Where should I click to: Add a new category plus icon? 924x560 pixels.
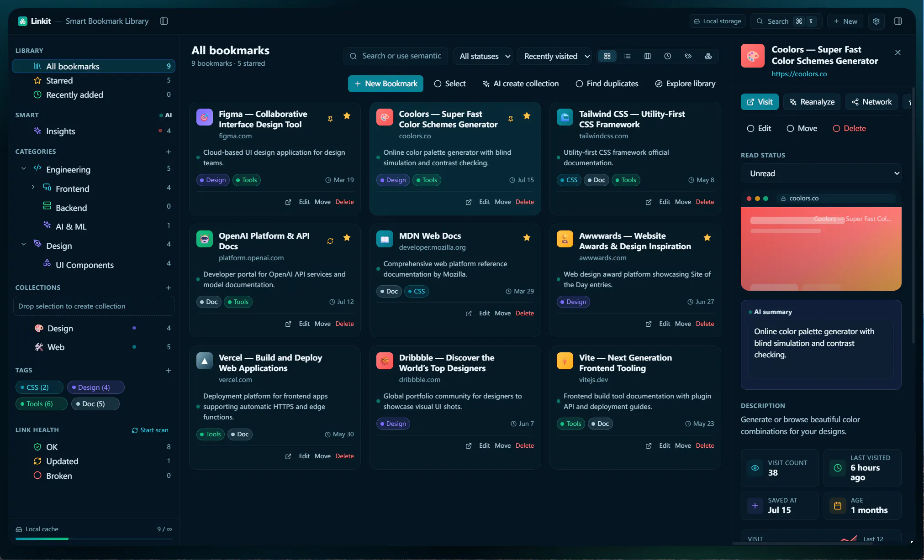coord(169,152)
